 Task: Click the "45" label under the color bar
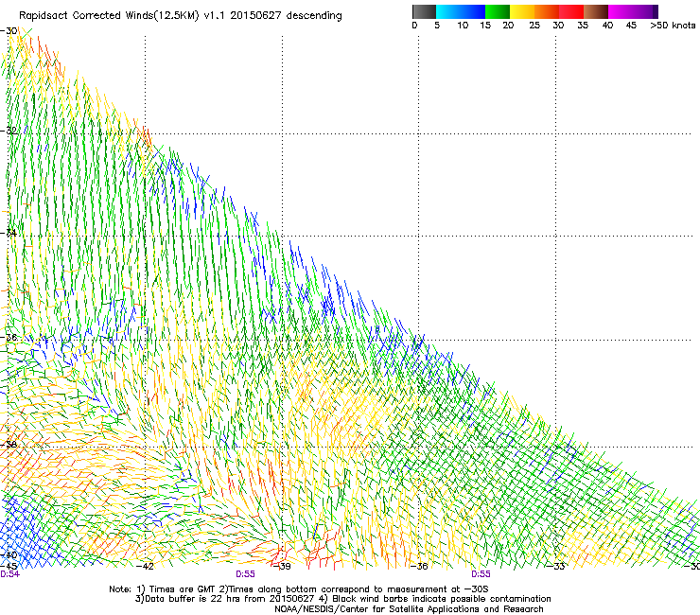(631, 26)
